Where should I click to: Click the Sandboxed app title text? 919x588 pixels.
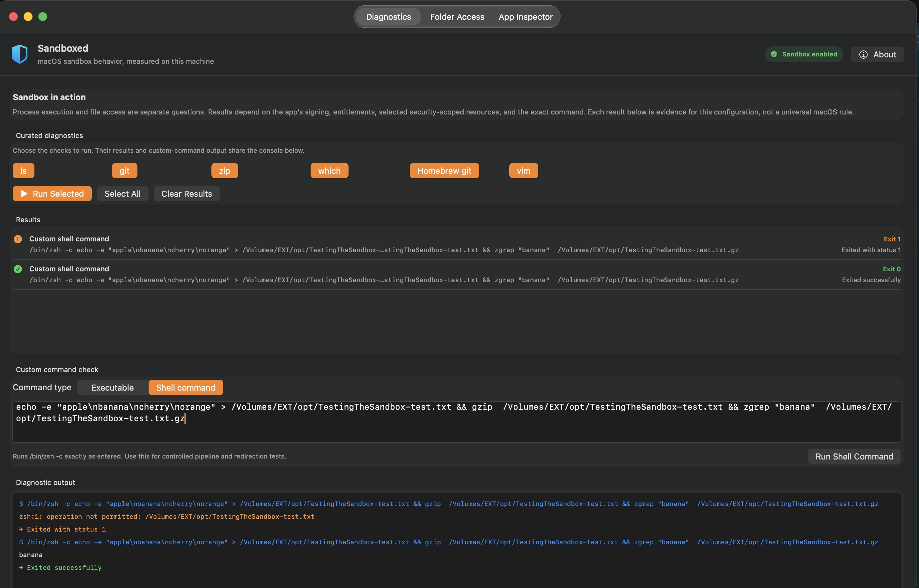pyautogui.click(x=62, y=48)
